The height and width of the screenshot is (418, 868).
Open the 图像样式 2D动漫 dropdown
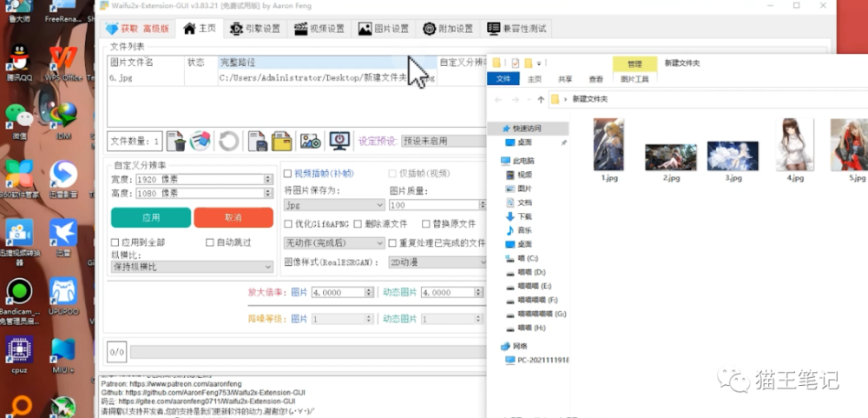click(437, 262)
